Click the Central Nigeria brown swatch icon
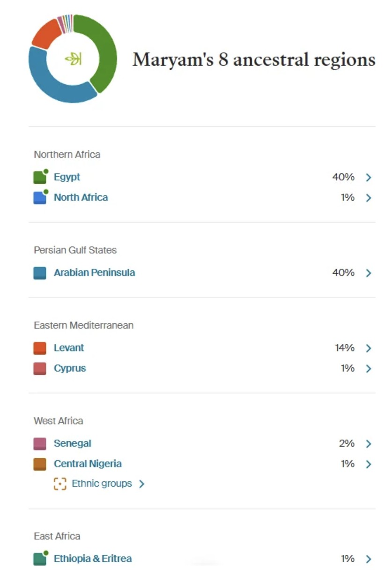The image size is (392, 581). (x=40, y=464)
